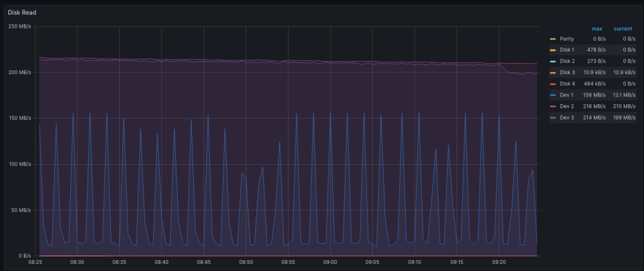Click the 150 MB/s y-axis label
644x271 pixels.
pyautogui.click(x=20, y=118)
